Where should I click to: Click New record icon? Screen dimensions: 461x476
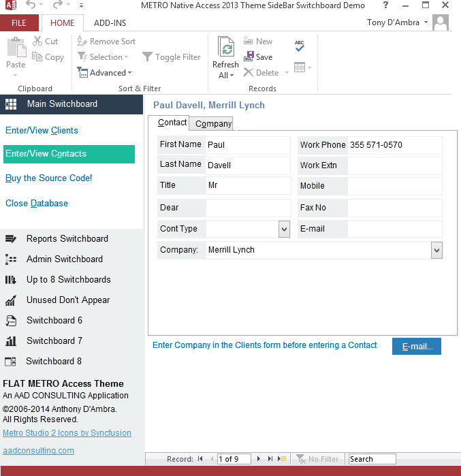coord(248,41)
